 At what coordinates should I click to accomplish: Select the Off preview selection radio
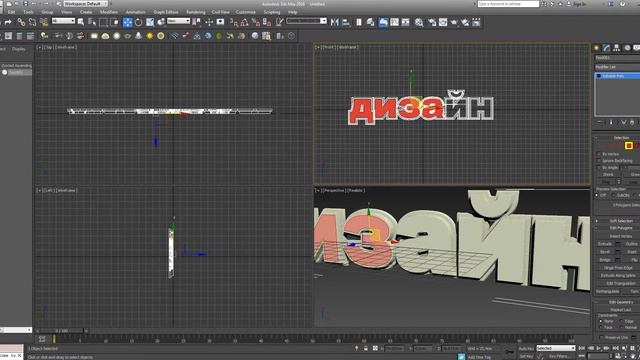[597, 196]
